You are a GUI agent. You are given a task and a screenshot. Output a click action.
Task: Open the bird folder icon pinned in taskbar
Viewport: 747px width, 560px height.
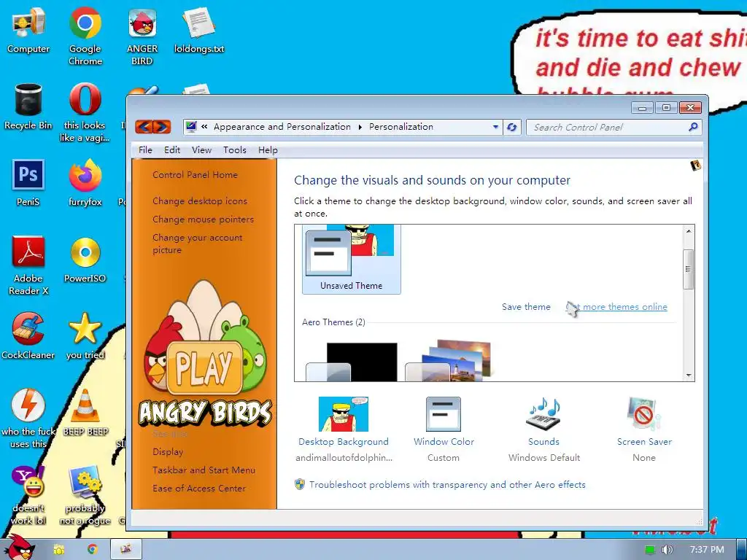tap(58, 550)
